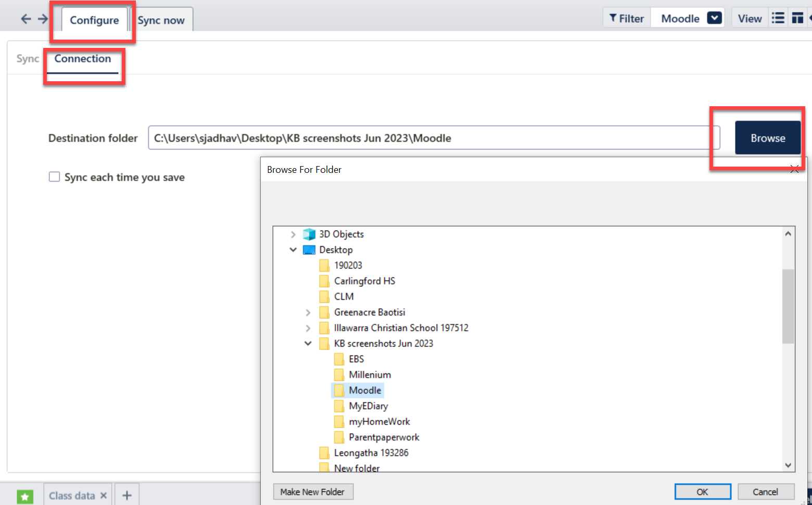Click the green star favorites icon

point(24,496)
